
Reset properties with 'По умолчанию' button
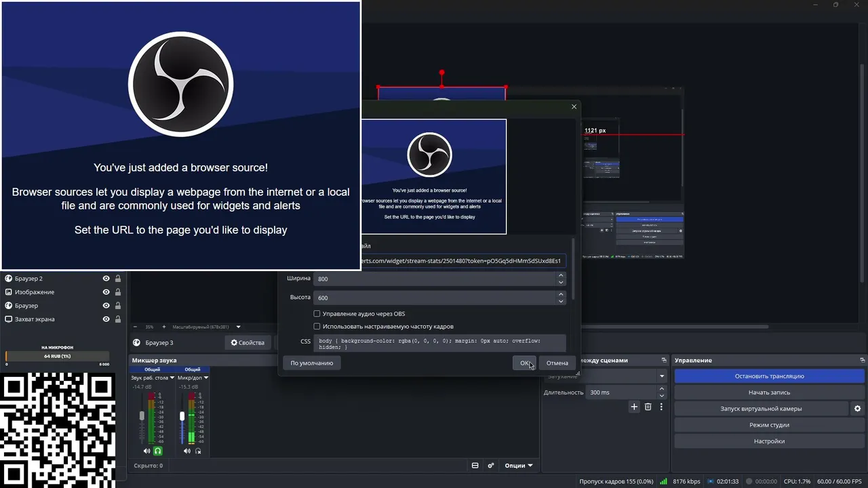pos(312,363)
